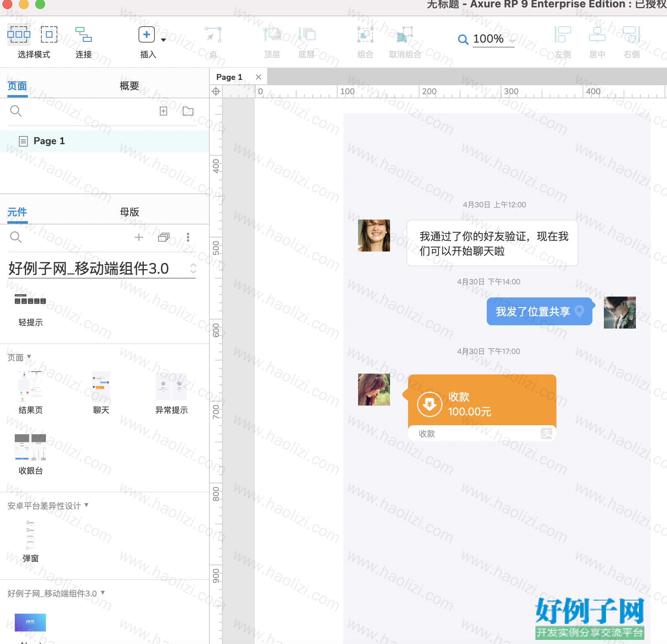The width and height of the screenshot is (667, 644).
Task: Click the location pin icon in bubble
Action: tap(579, 311)
